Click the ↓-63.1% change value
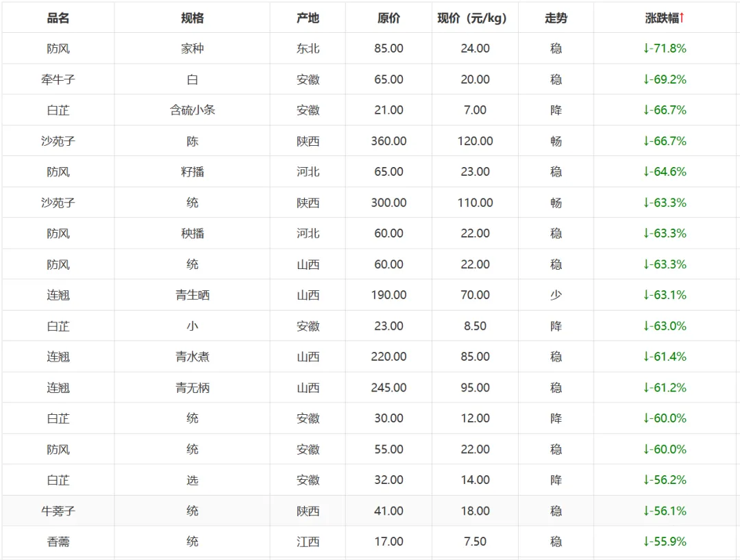Image resolution: width=740 pixels, height=560 pixels. [665, 295]
